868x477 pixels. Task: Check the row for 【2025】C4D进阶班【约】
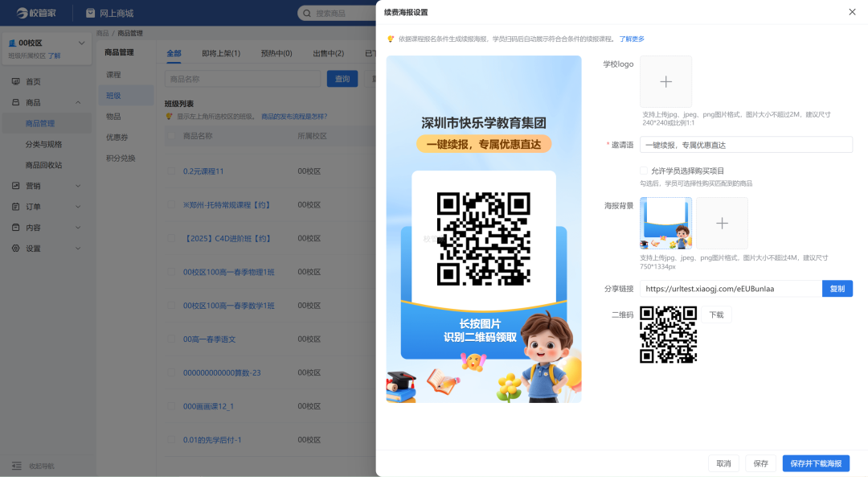tap(171, 238)
